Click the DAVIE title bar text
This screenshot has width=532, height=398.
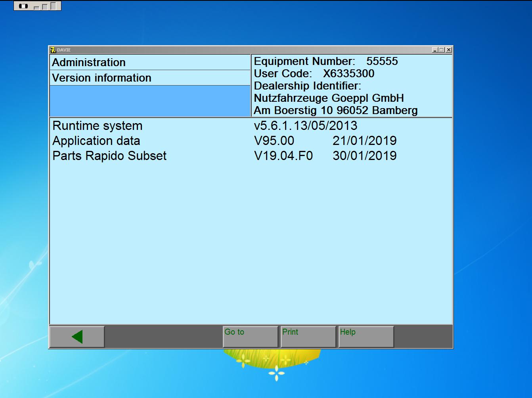coord(63,50)
